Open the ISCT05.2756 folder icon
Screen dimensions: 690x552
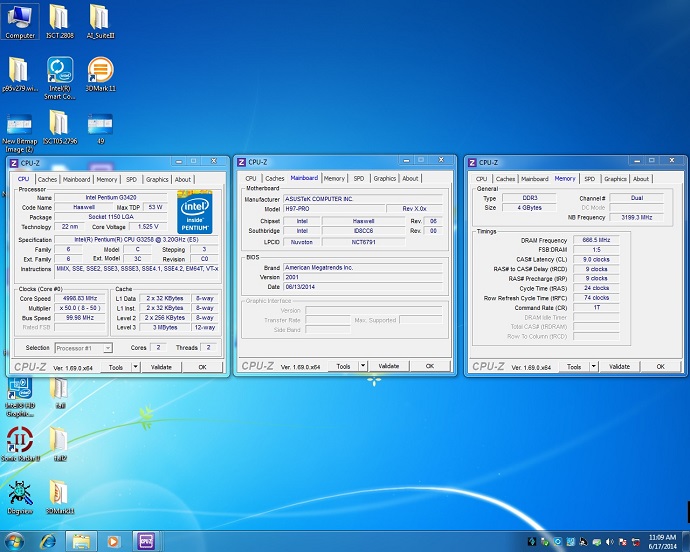(60, 127)
